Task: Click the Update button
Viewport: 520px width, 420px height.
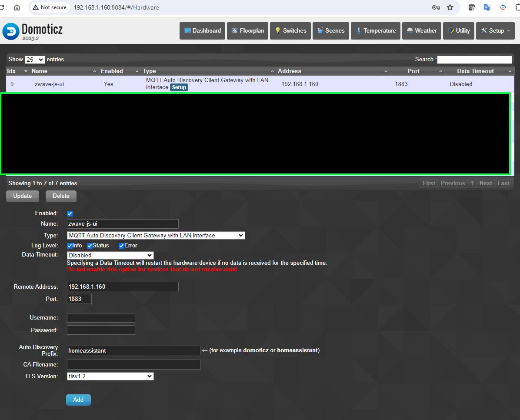Action: [x=23, y=196]
